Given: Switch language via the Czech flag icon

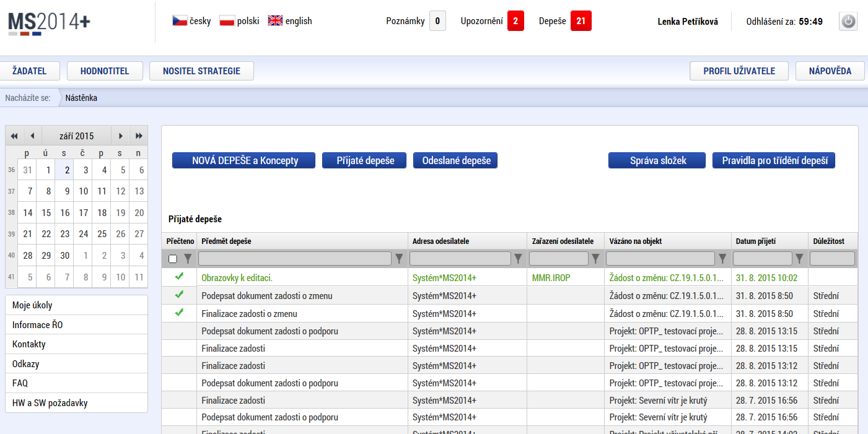Looking at the screenshot, I should tap(180, 21).
